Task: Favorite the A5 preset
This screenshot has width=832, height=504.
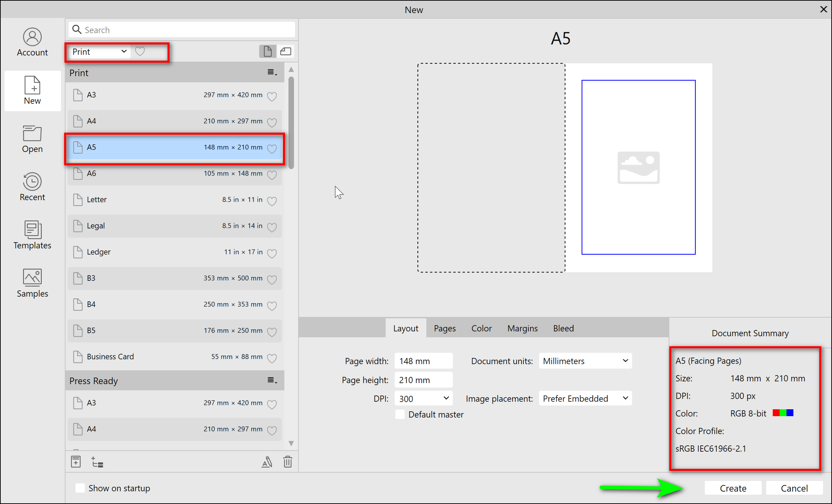Action: click(272, 148)
